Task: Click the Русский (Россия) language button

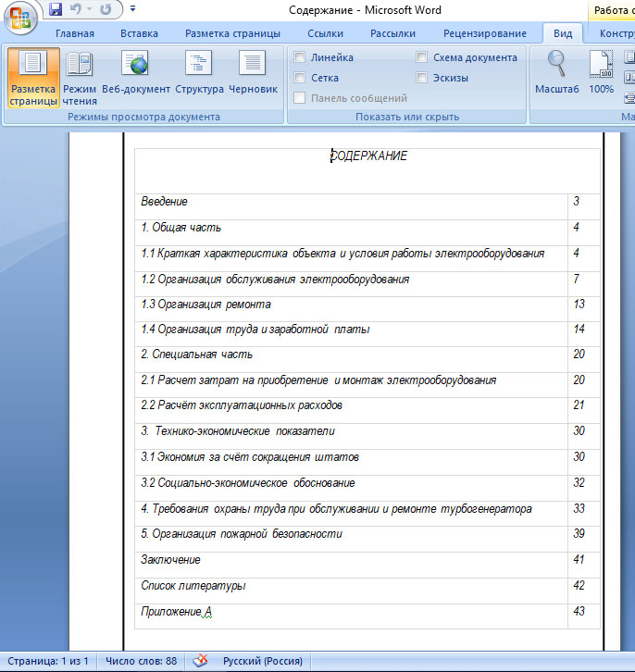Action: 262,661
